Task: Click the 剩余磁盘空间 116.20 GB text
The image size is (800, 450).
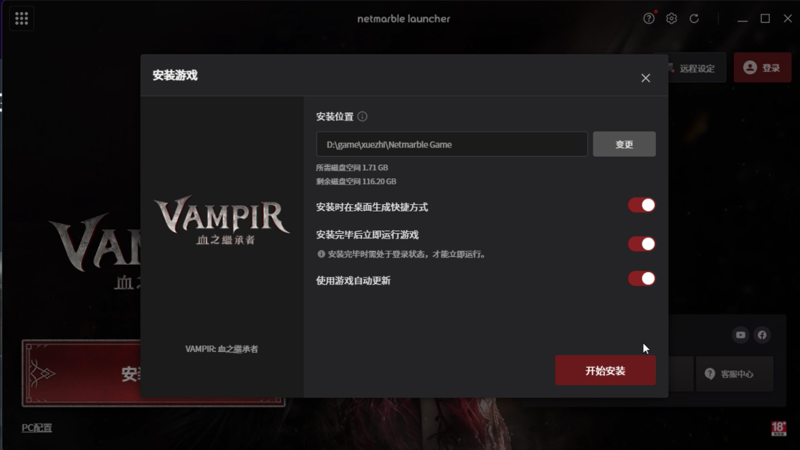Action: pos(356,181)
